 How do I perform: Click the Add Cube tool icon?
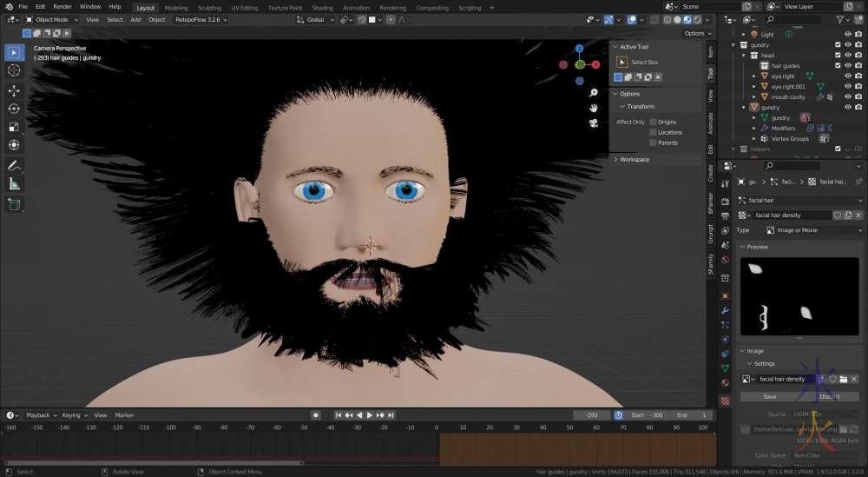(x=14, y=204)
